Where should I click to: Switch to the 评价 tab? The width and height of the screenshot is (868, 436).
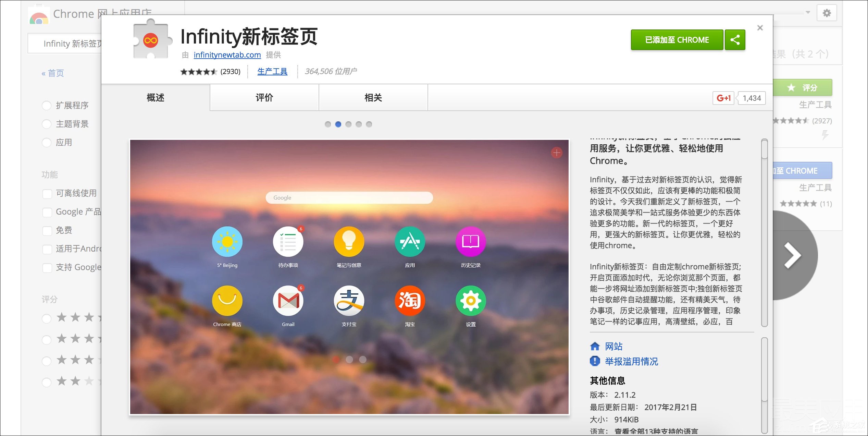pyautogui.click(x=264, y=98)
